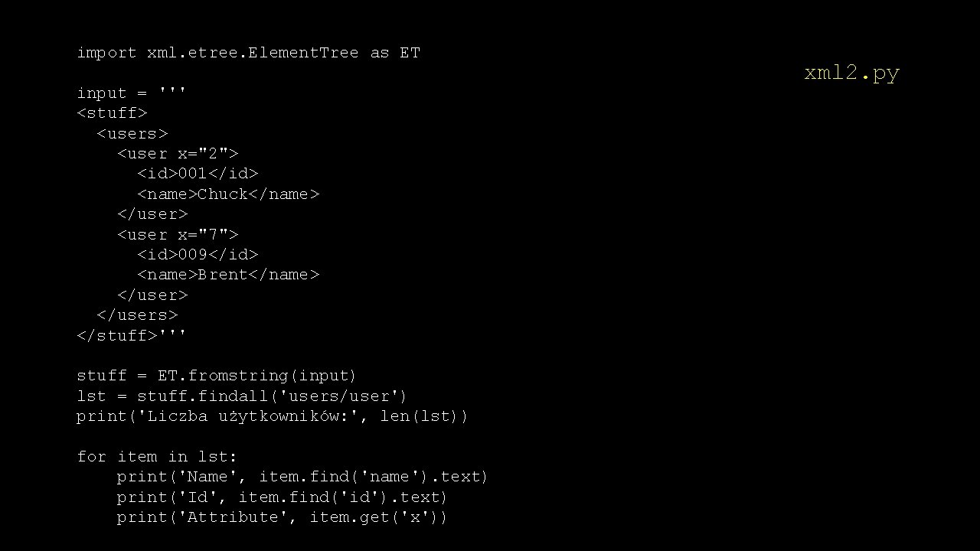
Task: Click the xml2.py file name label
Action: [851, 73]
